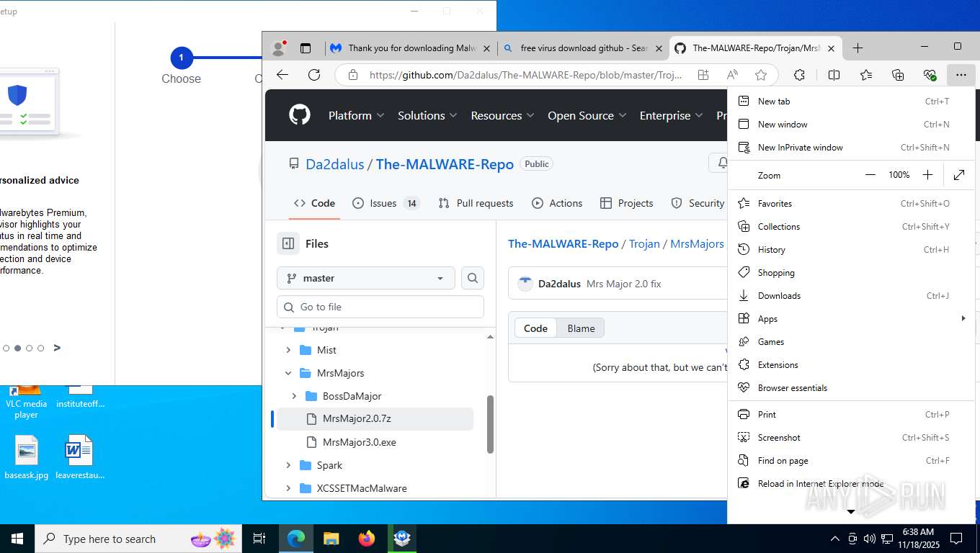Screen dimensions: 980x553
Task: Go back to previous page
Action: coord(282,75)
